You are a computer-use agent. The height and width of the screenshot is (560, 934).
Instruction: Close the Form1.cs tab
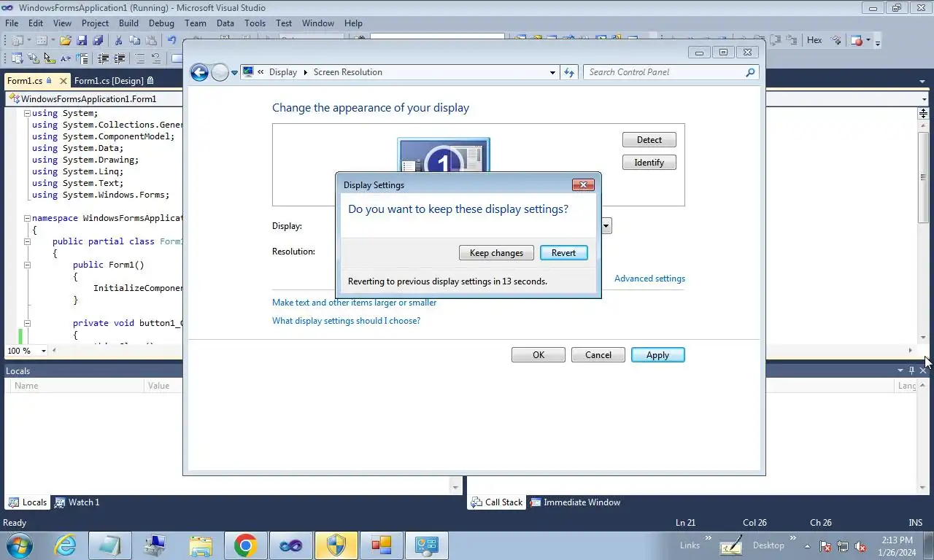pyautogui.click(x=63, y=81)
